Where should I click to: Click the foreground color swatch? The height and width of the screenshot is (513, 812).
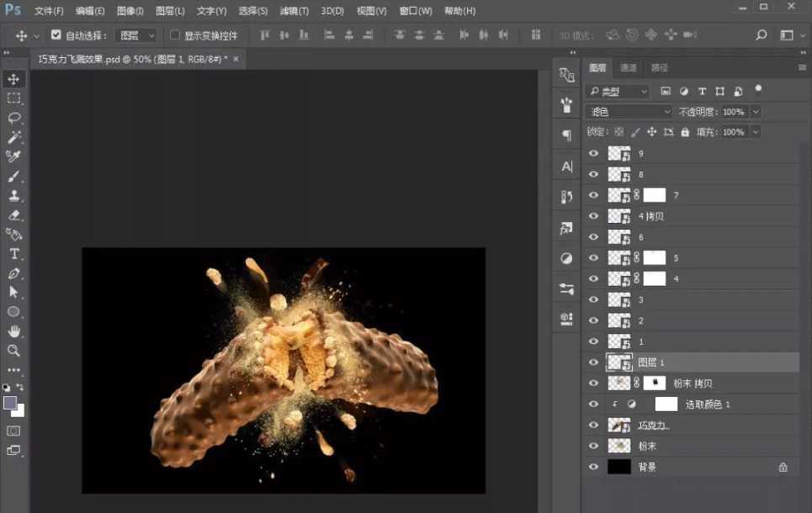tap(10, 404)
